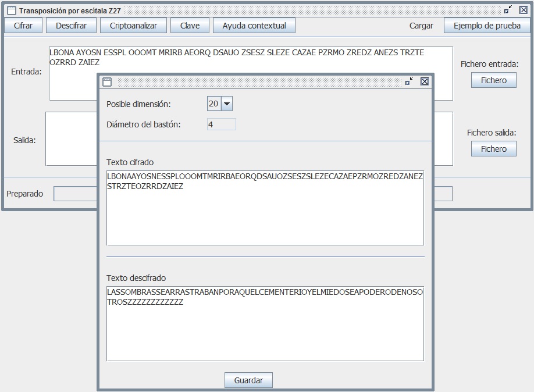
Task: Open the dialog's window system menu icon
Action: 106,82
